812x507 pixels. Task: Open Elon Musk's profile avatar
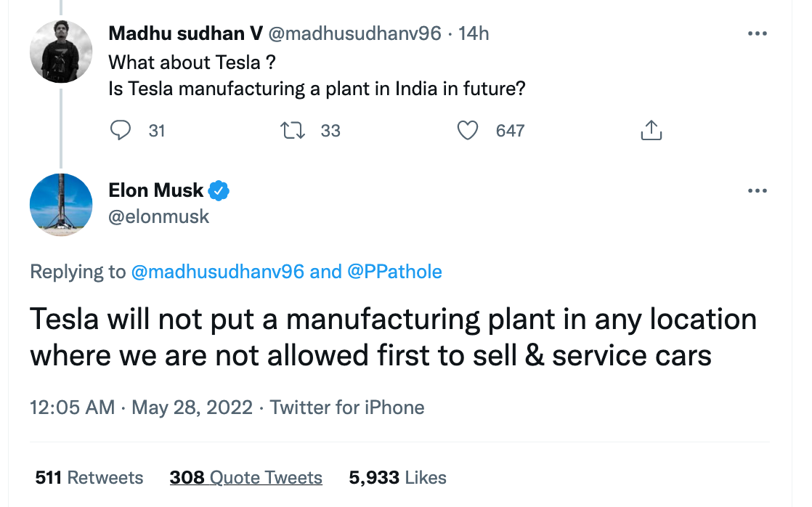(x=61, y=205)
